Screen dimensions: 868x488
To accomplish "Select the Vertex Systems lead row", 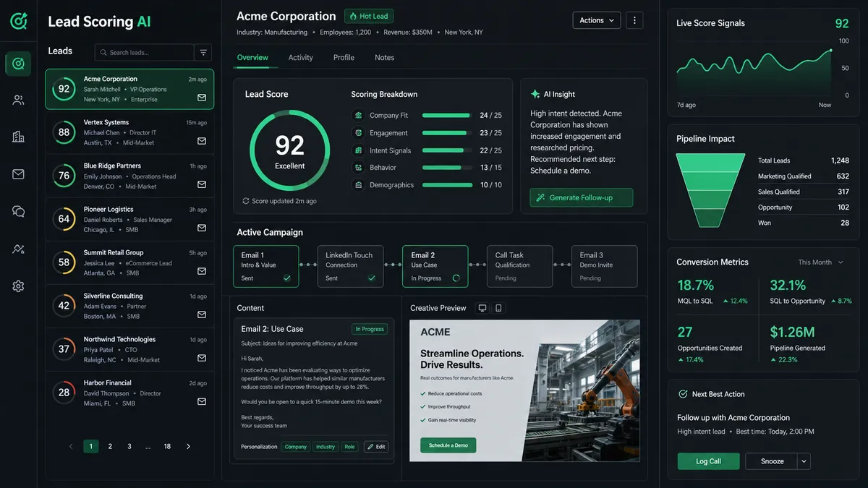I will (x=129, y=132).
